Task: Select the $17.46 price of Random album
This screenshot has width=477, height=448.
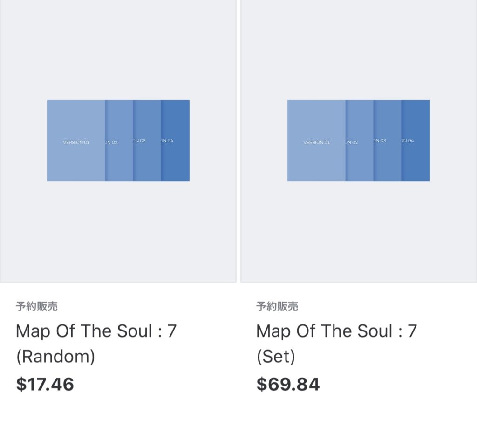Action: 45,384
